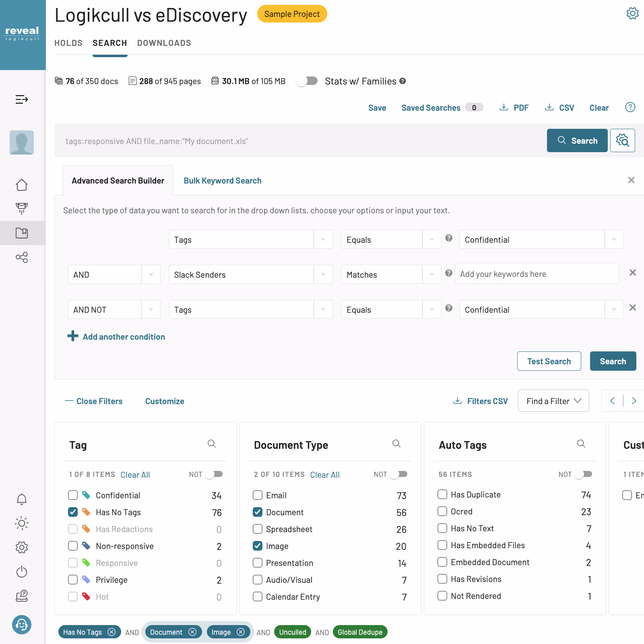The height and width of the screenshot is (644, 644).
Task: Click the search help question mark icon
Action: 630,107
